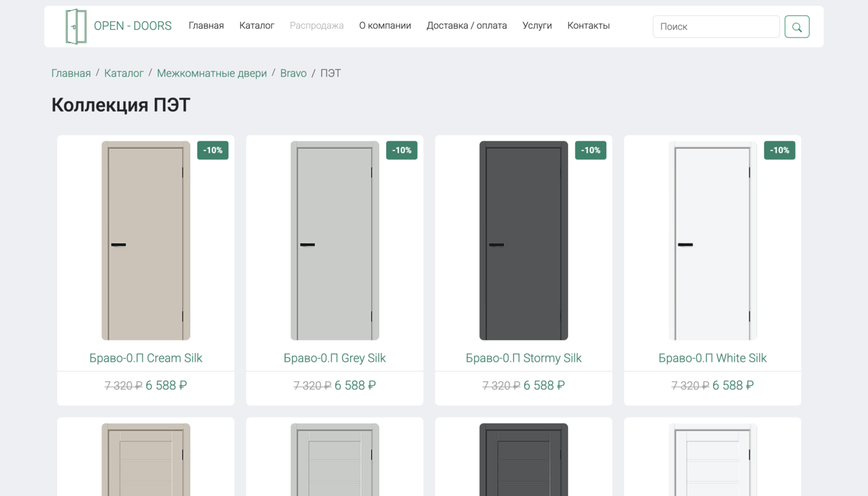Open the Каталог menu item
868x496 pixels.
[x=257, y=26]
